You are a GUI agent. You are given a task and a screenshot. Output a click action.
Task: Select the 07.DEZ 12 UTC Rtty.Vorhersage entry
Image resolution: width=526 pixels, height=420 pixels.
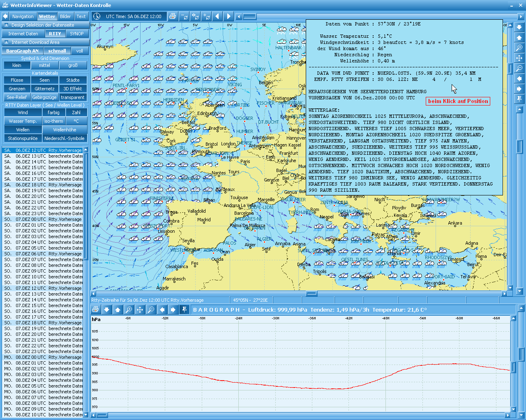[x=43, y=288]
